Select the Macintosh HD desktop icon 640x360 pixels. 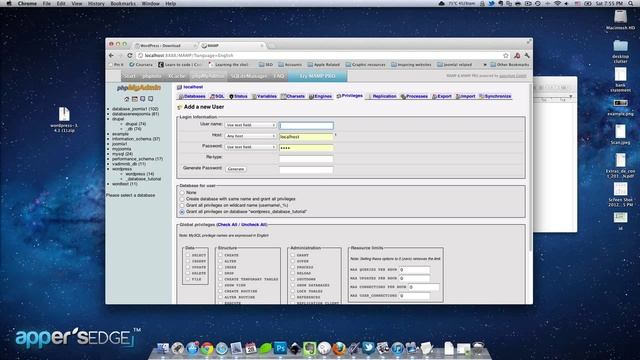[620, 17]
